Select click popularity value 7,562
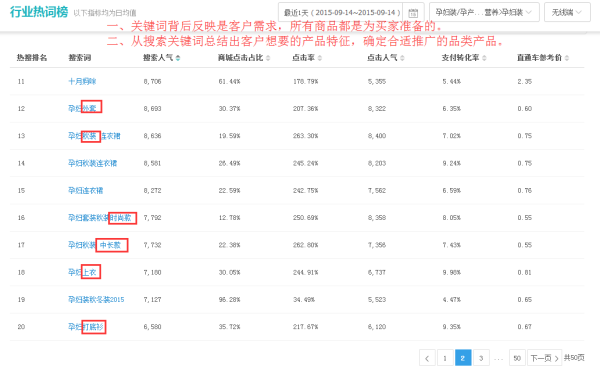600x368 pixels. click(377, 190)
